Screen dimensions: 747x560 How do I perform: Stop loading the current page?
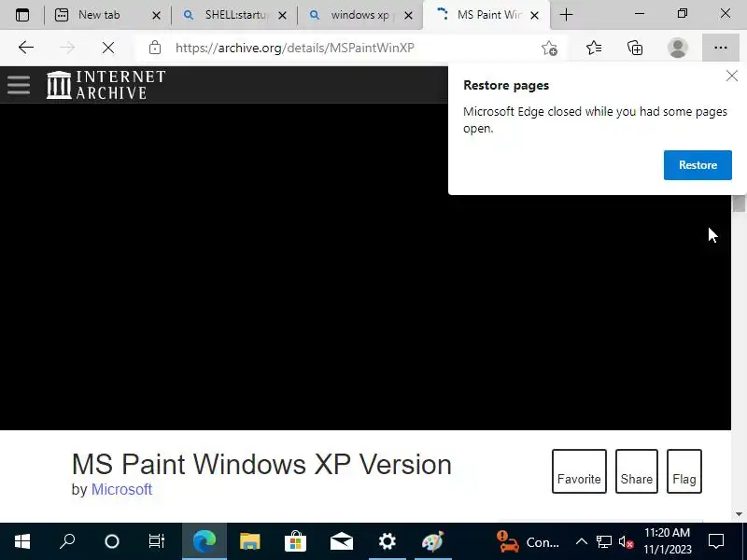coord(108,48)
